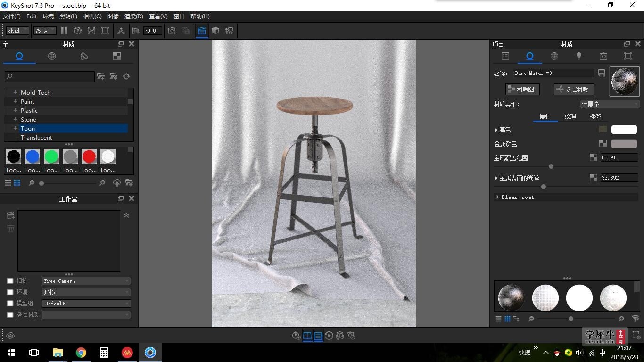Open the 75 % zoom dropdown

pos(45,31)
